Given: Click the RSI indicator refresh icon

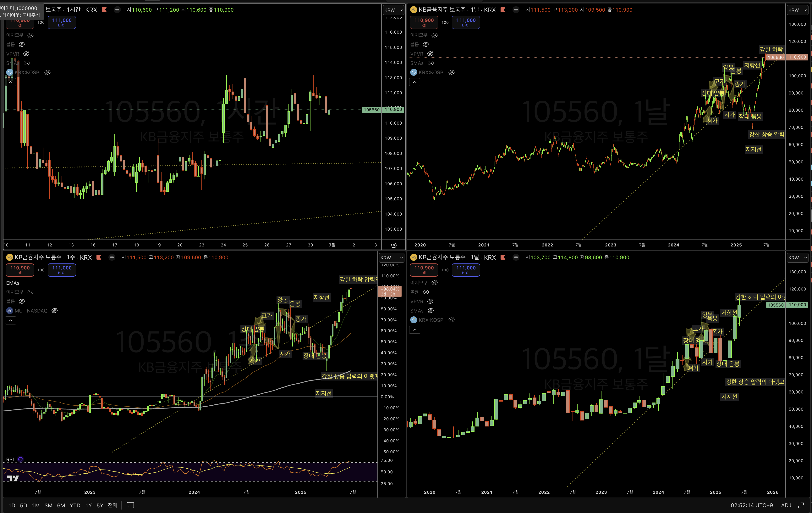Looking at the screenshot, I should (x=20, y=459).
